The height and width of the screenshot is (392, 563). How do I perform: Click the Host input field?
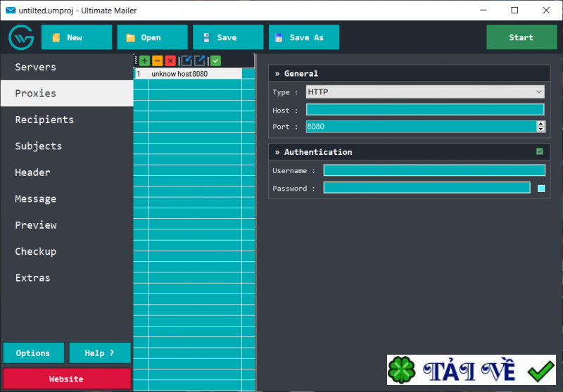click(x=425, y=110)
